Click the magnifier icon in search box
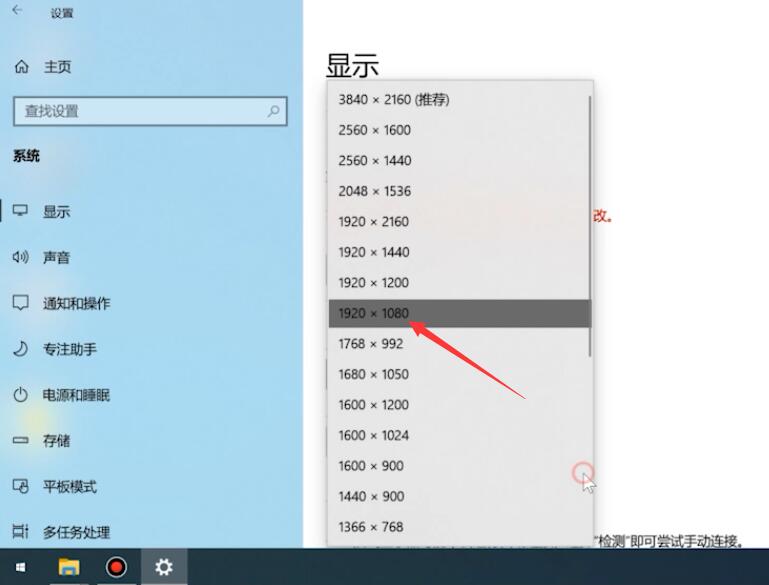 pos(274,111)
